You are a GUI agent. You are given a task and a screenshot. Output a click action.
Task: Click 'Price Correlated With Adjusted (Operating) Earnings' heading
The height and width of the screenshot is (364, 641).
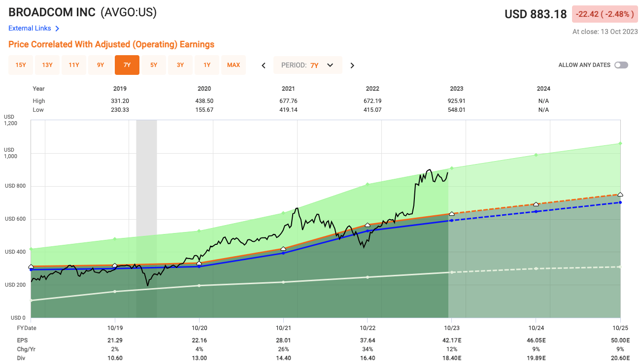(111, 44)
